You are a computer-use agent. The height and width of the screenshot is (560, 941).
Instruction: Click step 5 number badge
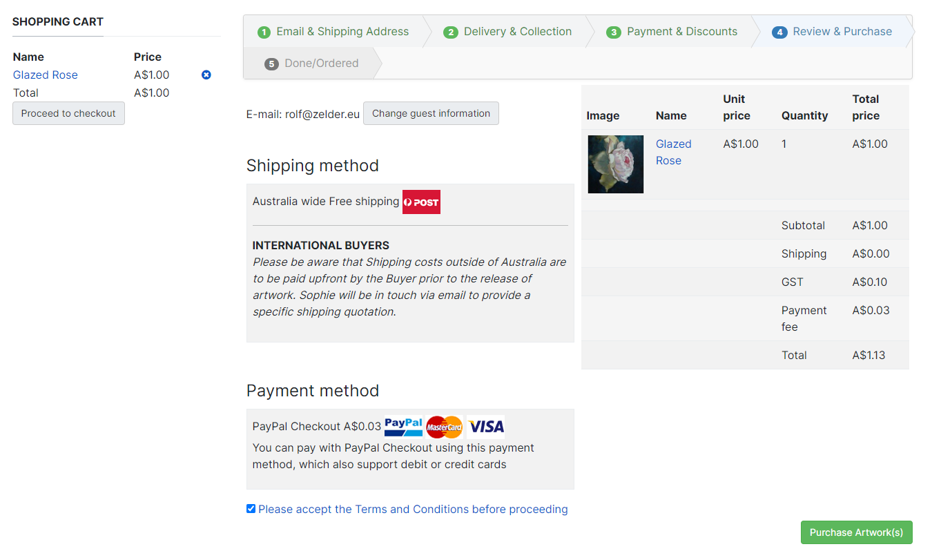[271, 64]
